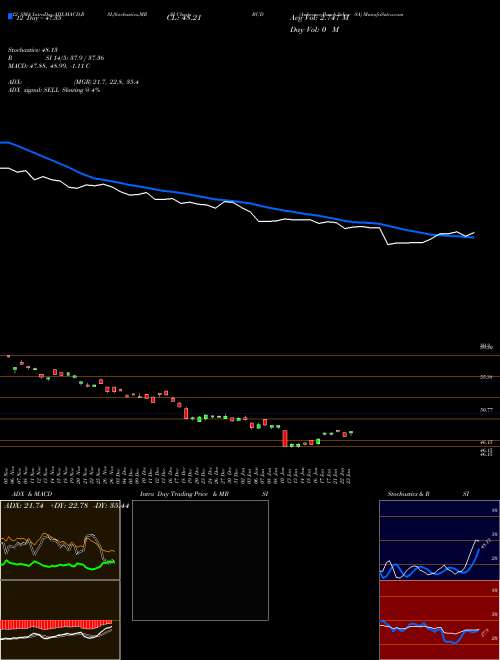Click the red RSI chart panel
The image size is (500, 660).
click(439, 620)
